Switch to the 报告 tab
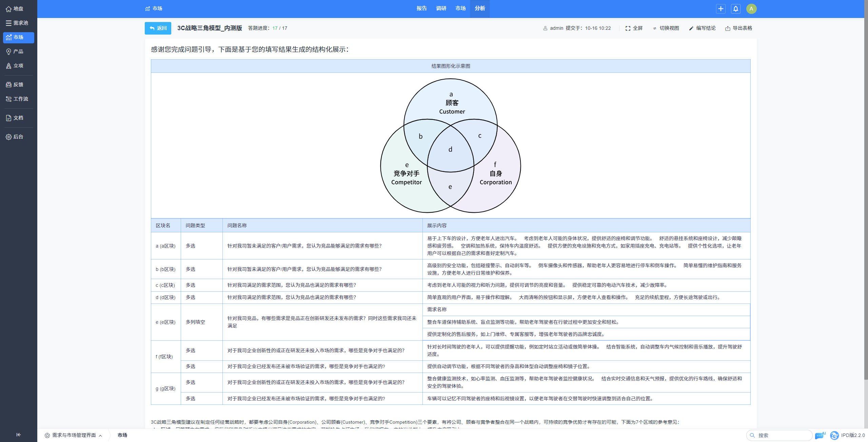The width and height of the screenshot is (868, 442). click(421, 8)
